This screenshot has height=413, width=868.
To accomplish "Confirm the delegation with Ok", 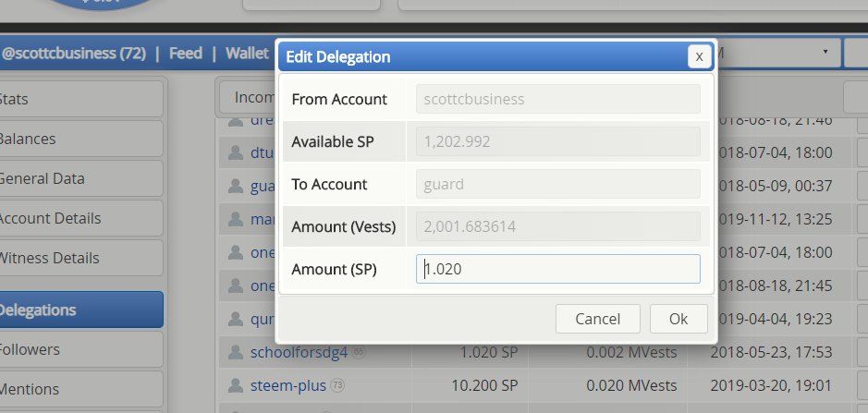I will tap(679, 319).
